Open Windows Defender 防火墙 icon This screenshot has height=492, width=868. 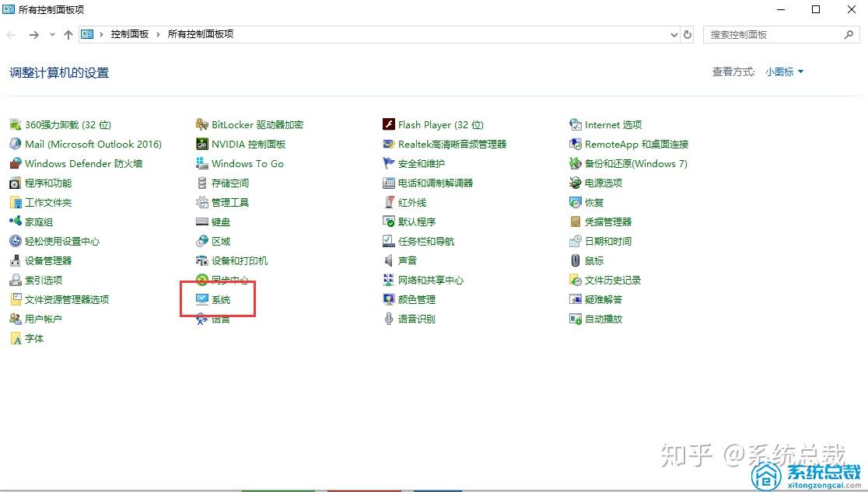click(16, 163)
